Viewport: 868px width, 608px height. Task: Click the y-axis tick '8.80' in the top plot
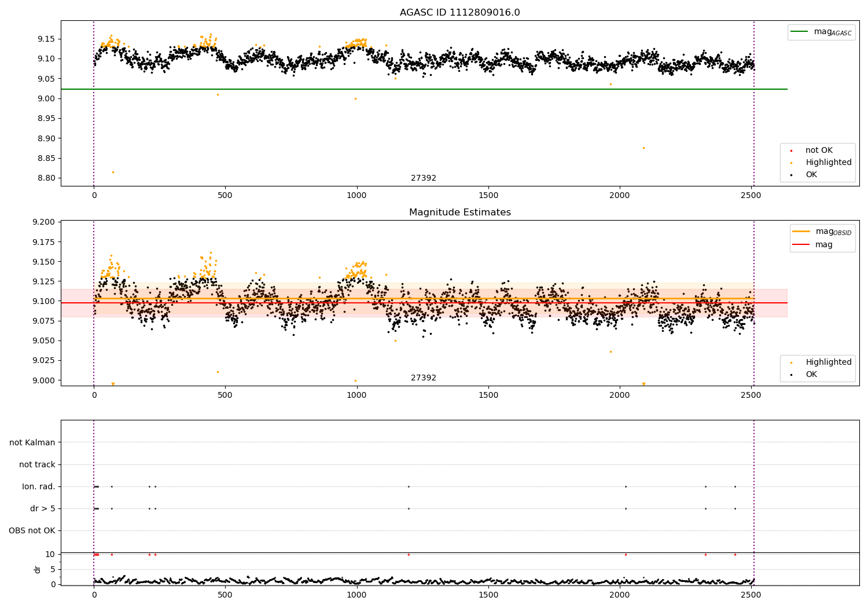click(x=46, y=178)
